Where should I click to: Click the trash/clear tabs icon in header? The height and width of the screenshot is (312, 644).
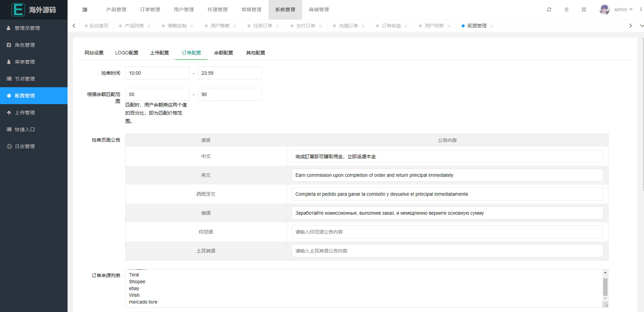[566, 9]
